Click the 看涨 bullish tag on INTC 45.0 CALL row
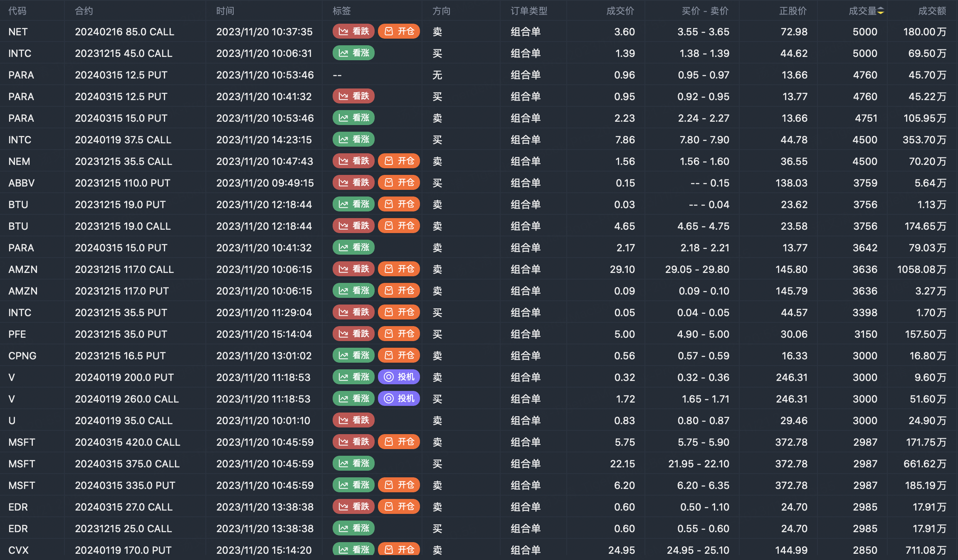The width and height of the screenshot is (958, 560). coord(353,53)
